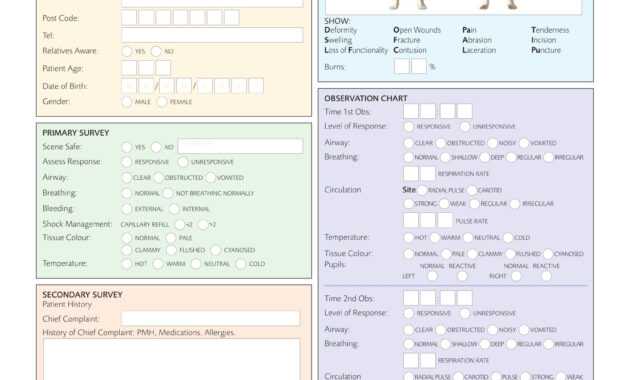Choose MALE under Gender
Screen dimensions: 630x380
point(127,102)
